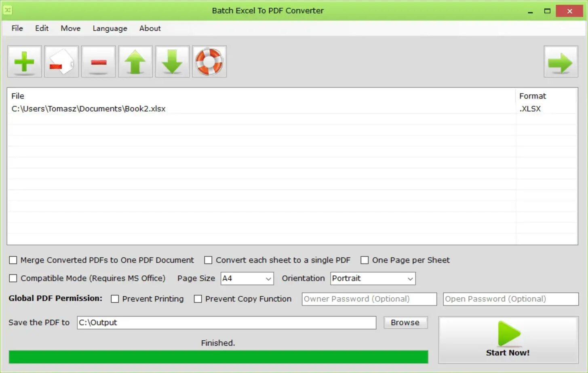Open the Edit menu
This screenshot has width=588, height=373.
point(42,28)
